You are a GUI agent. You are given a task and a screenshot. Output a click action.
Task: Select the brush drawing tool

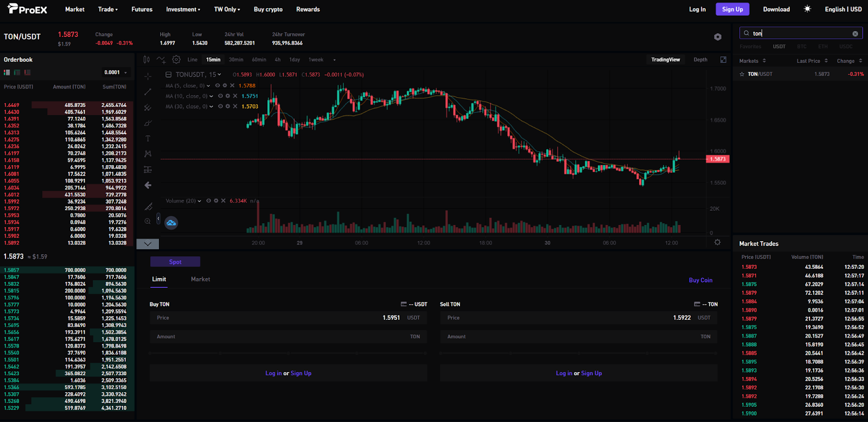click(x=148, y=123)
